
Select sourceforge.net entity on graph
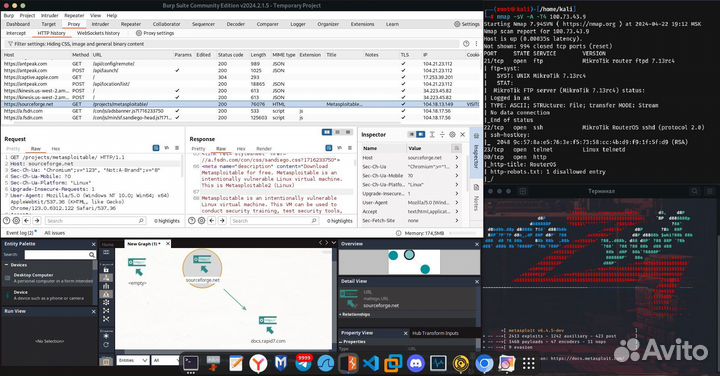click(x=202, y=268)
